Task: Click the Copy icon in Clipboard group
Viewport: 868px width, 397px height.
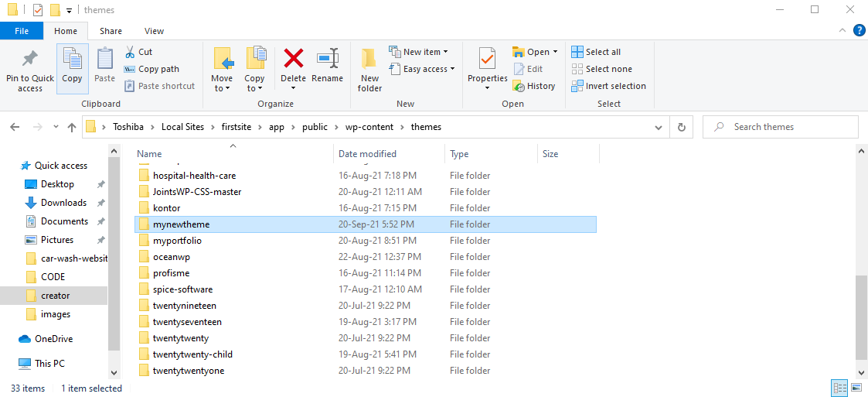Action: (x=72, y=60)
